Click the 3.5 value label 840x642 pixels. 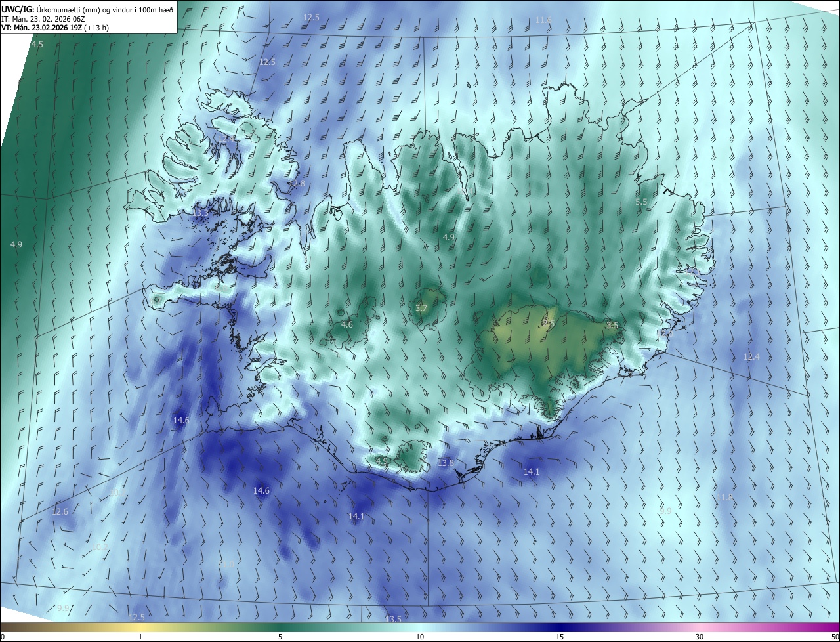point(612,325)
